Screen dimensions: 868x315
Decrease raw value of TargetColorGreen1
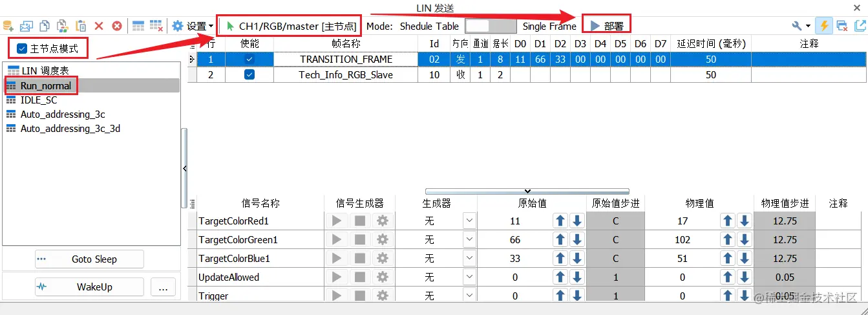coord(577,239)
